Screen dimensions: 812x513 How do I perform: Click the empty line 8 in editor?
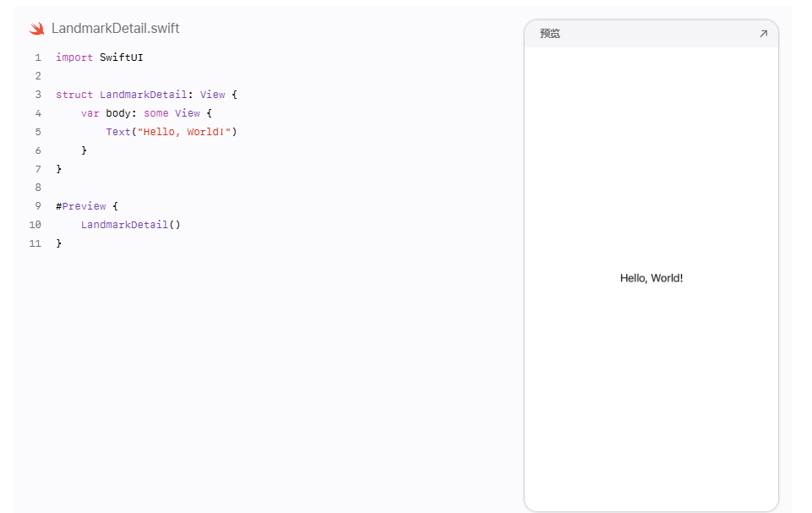[259, 188]
